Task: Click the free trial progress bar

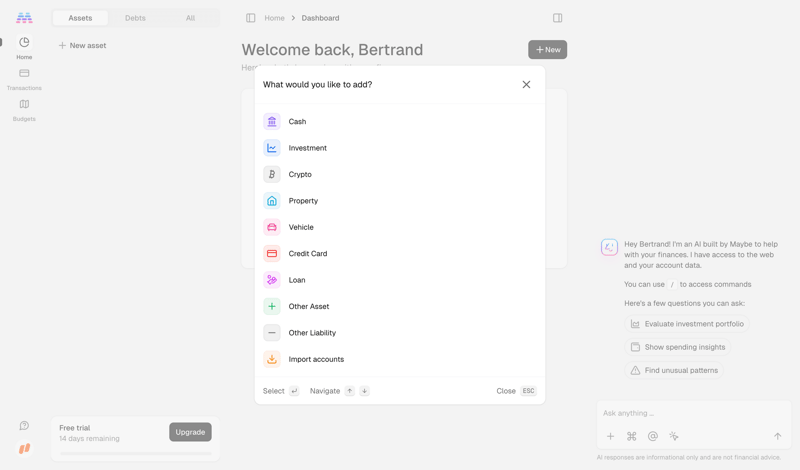Action: coord(135,453)
